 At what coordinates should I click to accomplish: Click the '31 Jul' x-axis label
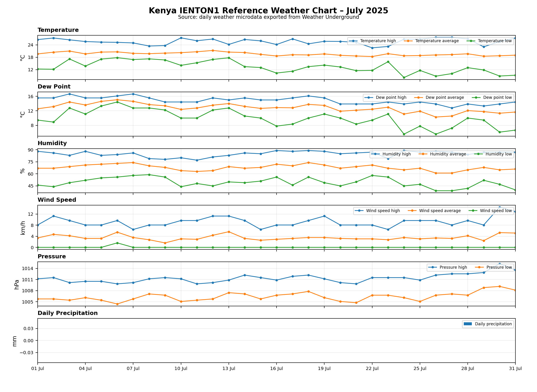point(515,369)
